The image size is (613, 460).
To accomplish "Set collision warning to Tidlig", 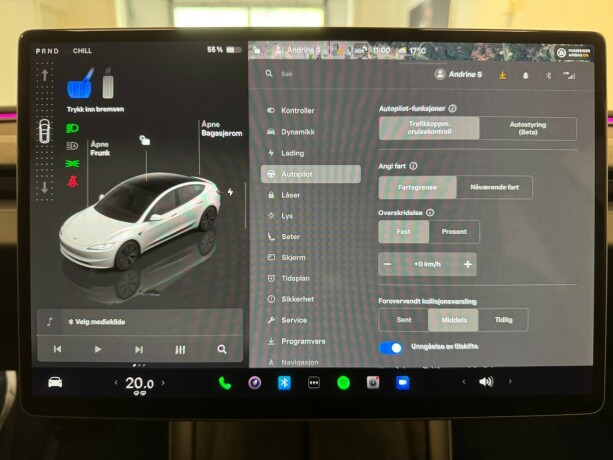I will (503, 320).
